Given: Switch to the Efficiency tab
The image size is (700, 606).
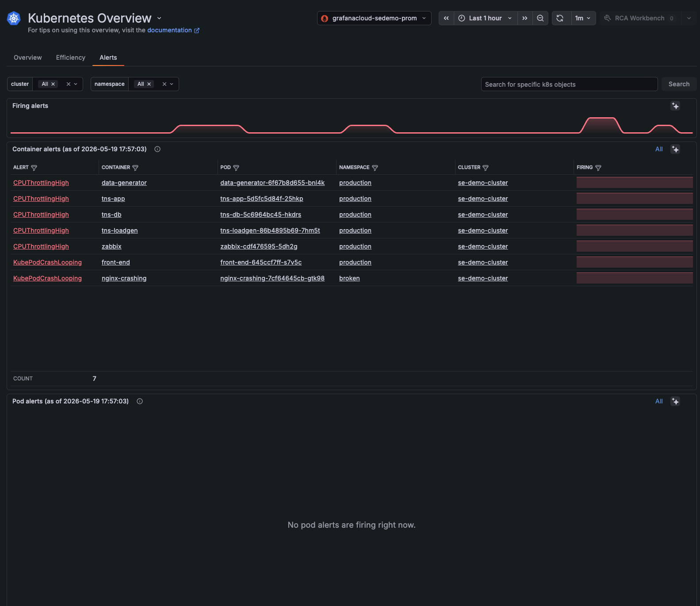Looking at the screenshot, I should 71,58.
